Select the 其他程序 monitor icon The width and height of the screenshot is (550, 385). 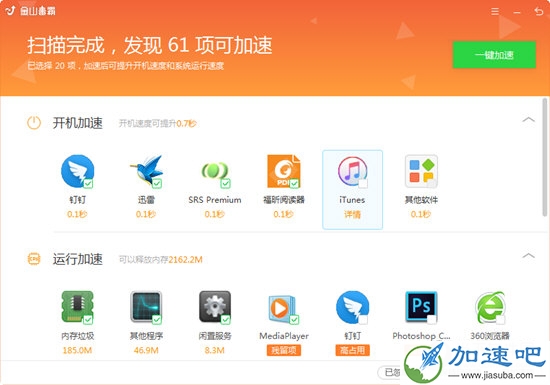pos(146,306)
